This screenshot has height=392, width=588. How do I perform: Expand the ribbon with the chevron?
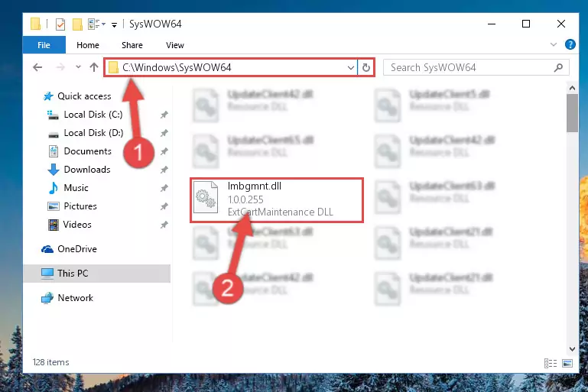(x=553, y=44)
